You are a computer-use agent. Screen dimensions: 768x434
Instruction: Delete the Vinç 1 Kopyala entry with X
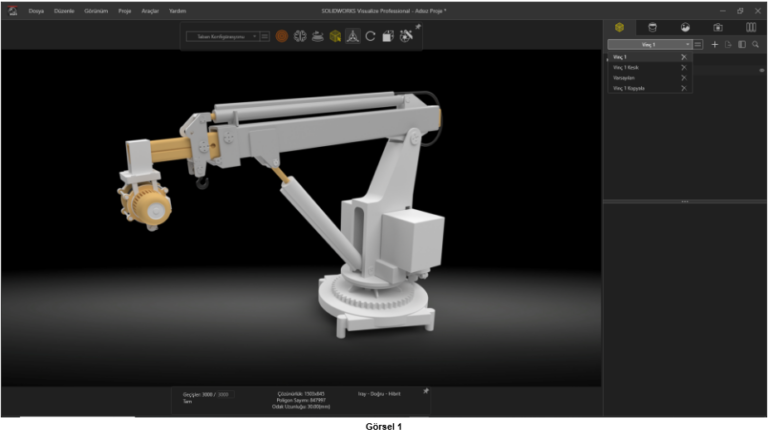tap(683, 88)
